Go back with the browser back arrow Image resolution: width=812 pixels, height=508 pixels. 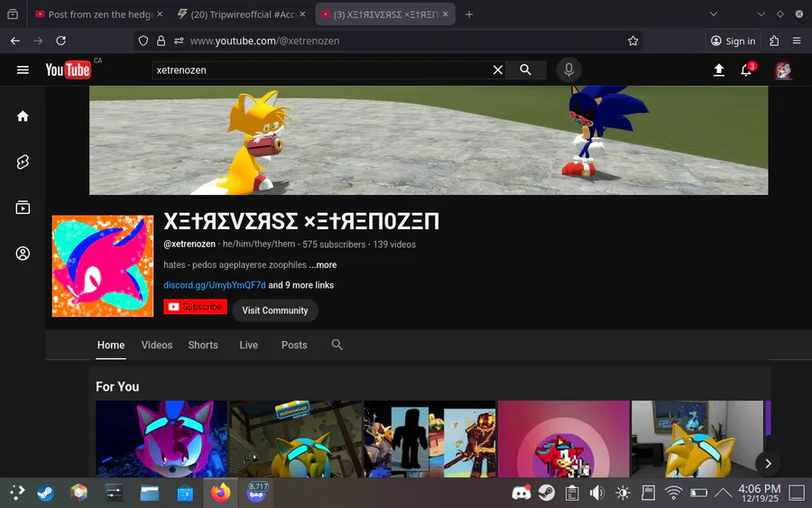tap(15, 41)
